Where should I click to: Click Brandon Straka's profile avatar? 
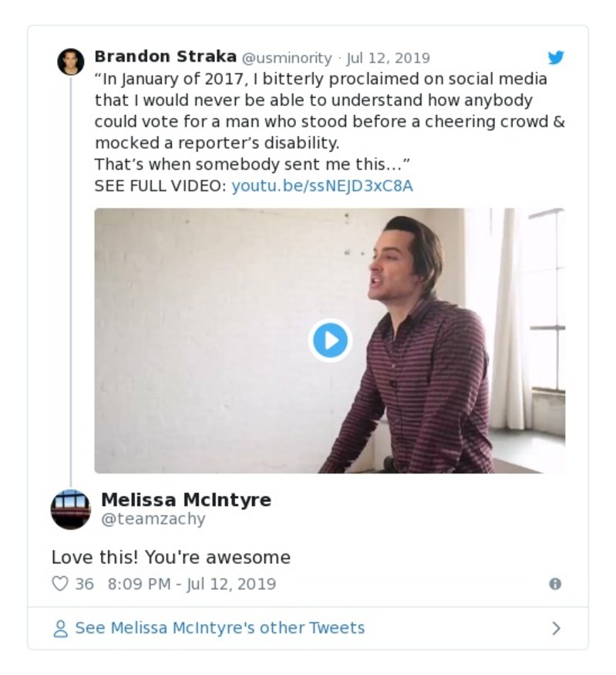71,62
